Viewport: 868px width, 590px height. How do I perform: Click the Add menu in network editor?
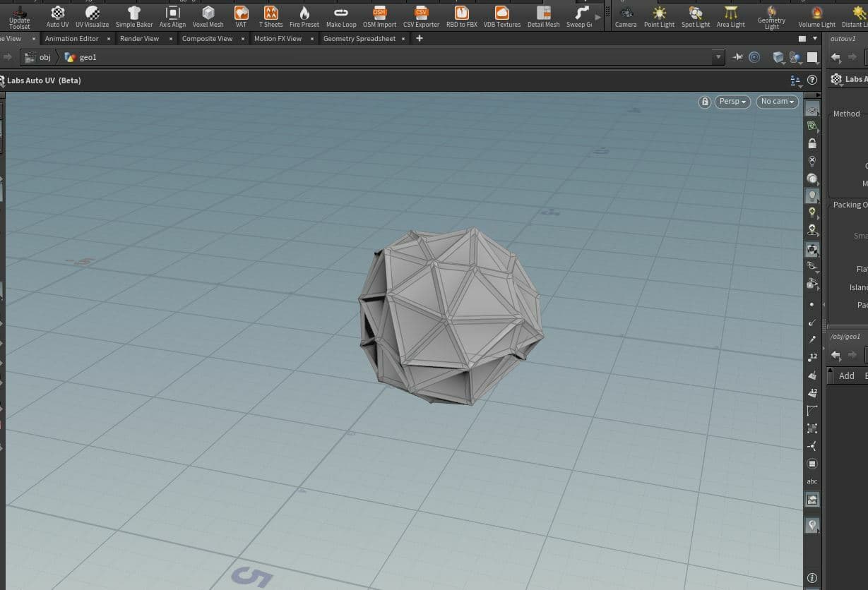(846, 375)
